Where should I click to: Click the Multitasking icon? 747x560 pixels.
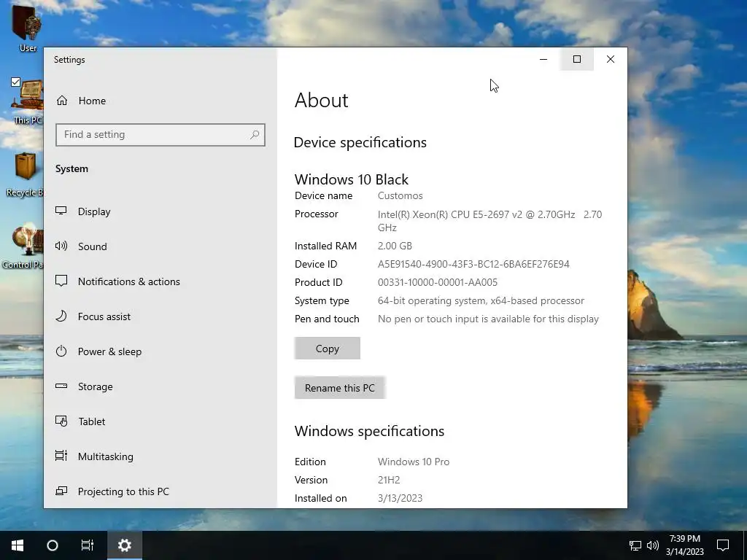61,456
